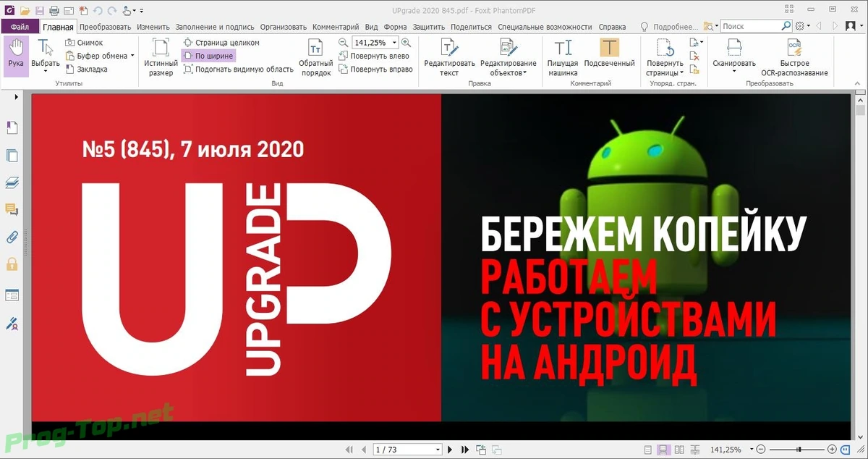Open file with folder icon in quick toolbar

25,11
